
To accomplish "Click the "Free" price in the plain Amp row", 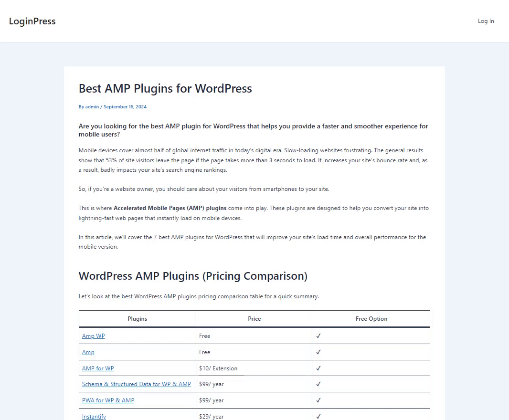I will (204, 352).
